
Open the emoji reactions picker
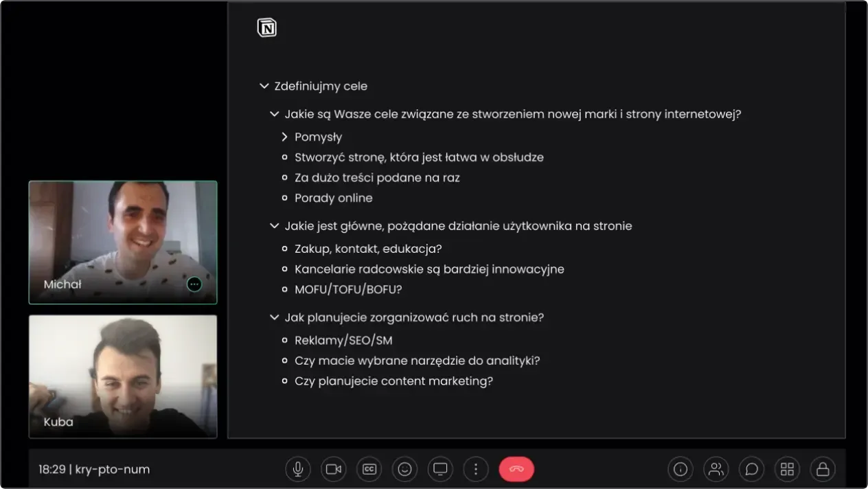click(x=404, y=469)
